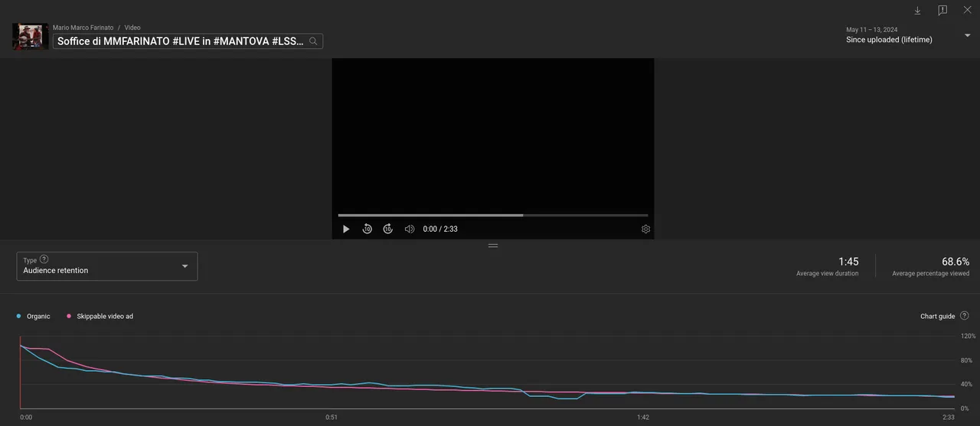Click the May 11 – 13, 2024 date text

click(872, 30)
